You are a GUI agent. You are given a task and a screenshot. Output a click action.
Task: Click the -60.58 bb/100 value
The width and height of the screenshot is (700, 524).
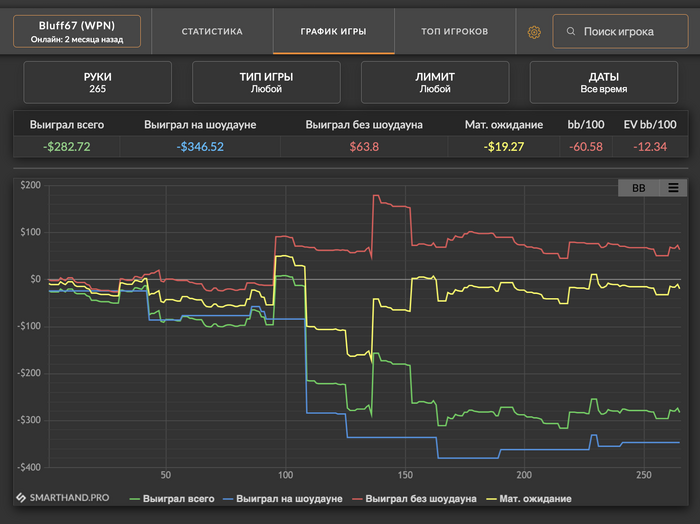point(586,147)
